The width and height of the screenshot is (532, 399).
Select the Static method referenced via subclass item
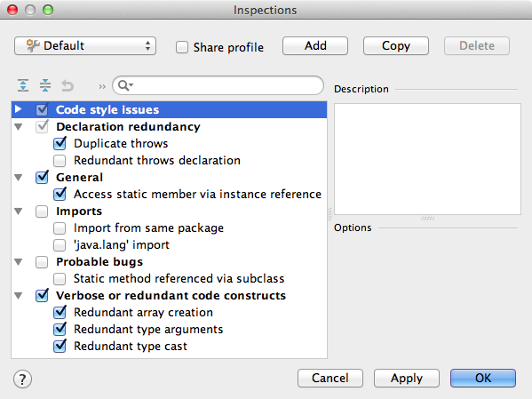[x=179, y=278]
